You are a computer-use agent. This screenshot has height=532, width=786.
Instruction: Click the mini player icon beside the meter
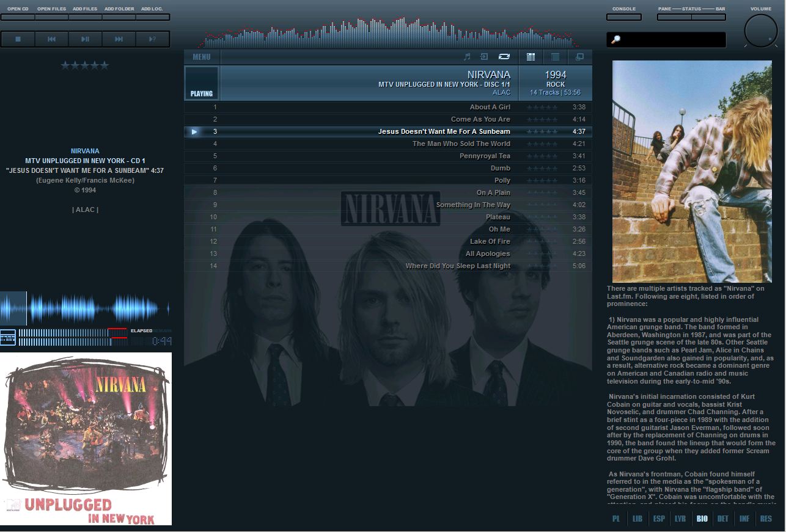pos(8,337)
